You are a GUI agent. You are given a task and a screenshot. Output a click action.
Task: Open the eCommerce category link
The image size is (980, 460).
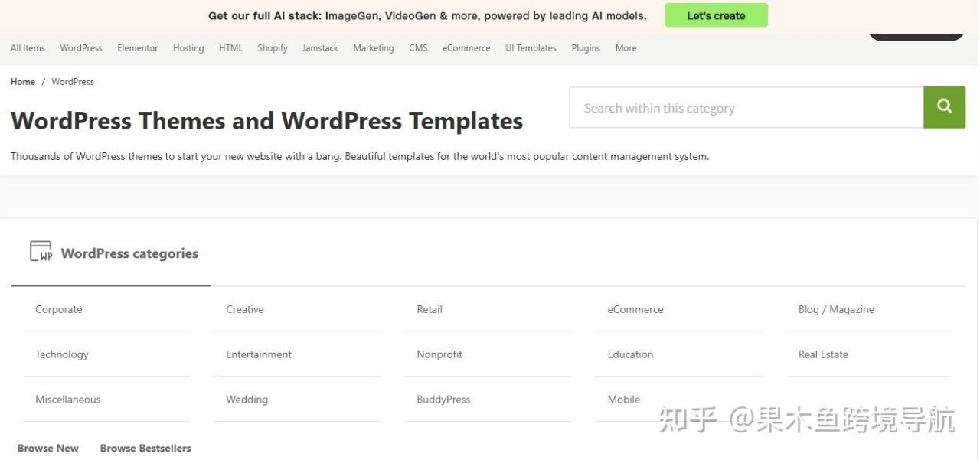point(635,309)
